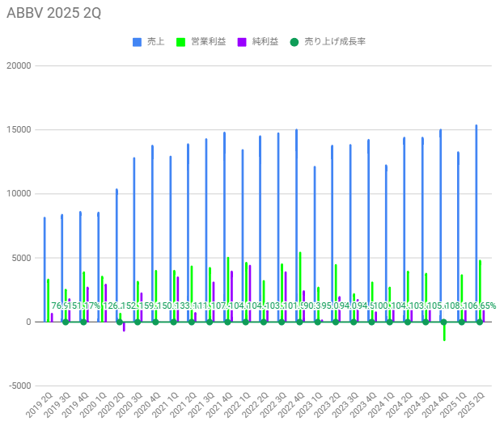
Task: Click the growth-rate dot for 2019 3Q
Action: point(66,322)
